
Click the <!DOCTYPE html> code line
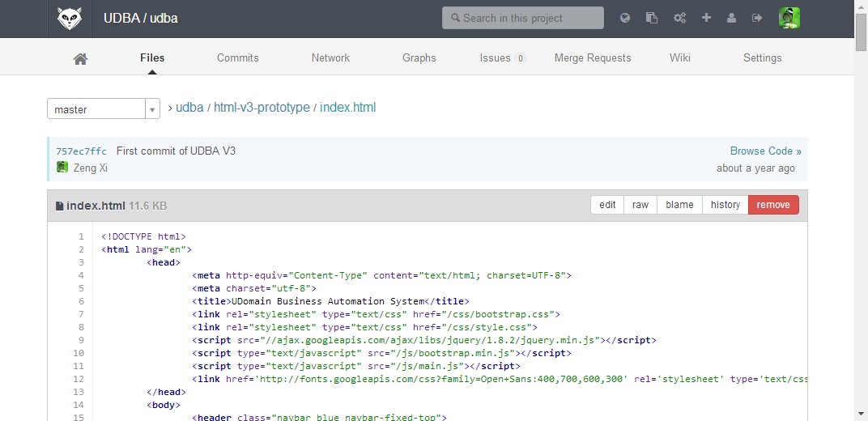pyautogui.click(x=143, y=236)
